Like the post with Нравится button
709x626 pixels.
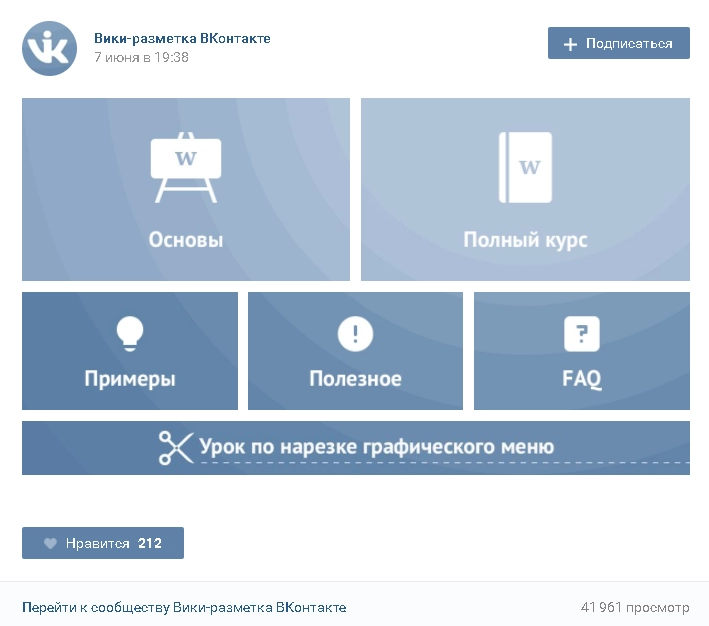click(x=103, y=543)
